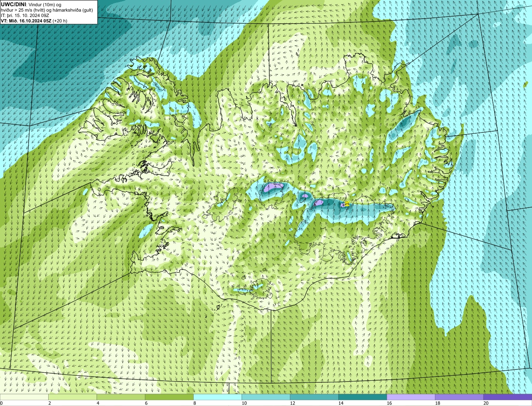The width and height of the screenshot is (532, 406).
Task: Click the legend scale label "10"
Action: 244,403
